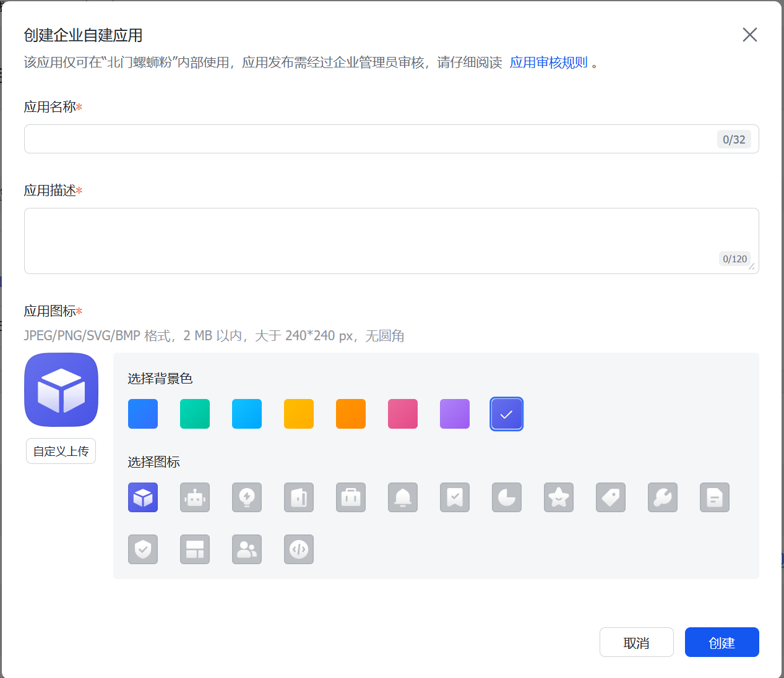Click the 自定义上传 button

click(61, 451)
